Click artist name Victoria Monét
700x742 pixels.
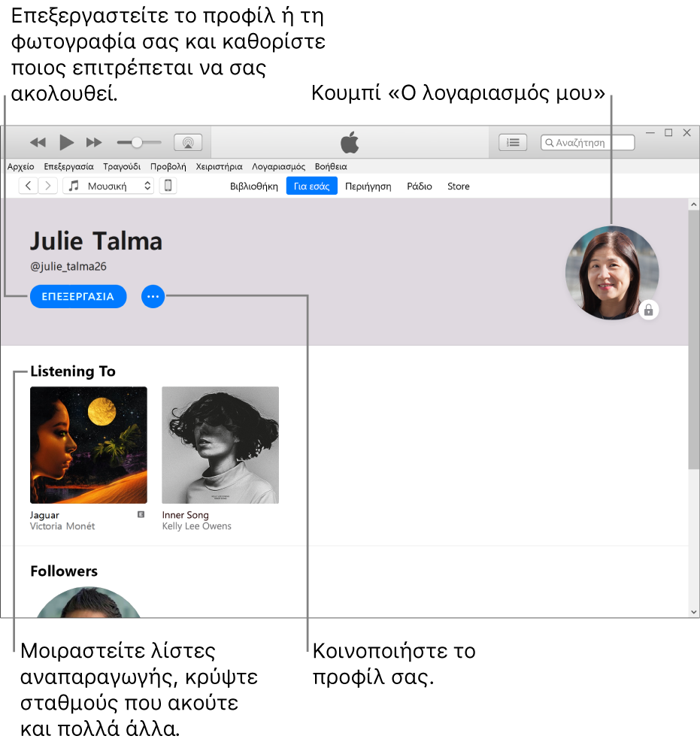tap(62, 526)
